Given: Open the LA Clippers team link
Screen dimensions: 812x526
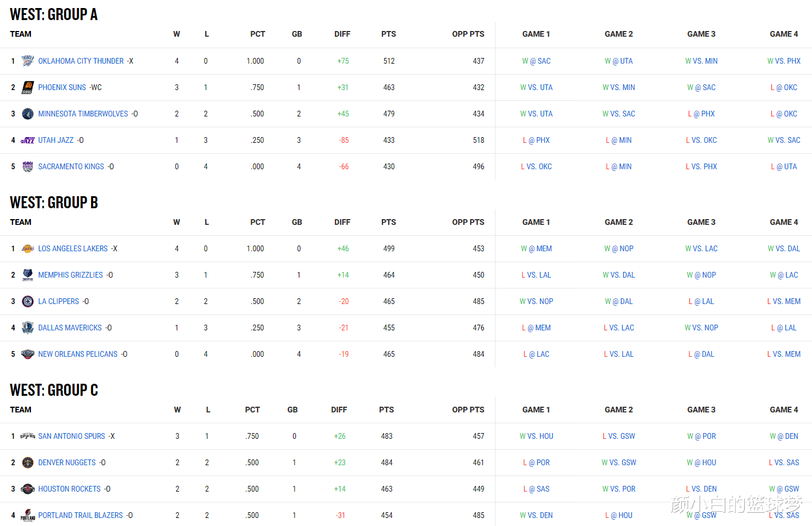Looking at the screenshot, I should point(58,301).
